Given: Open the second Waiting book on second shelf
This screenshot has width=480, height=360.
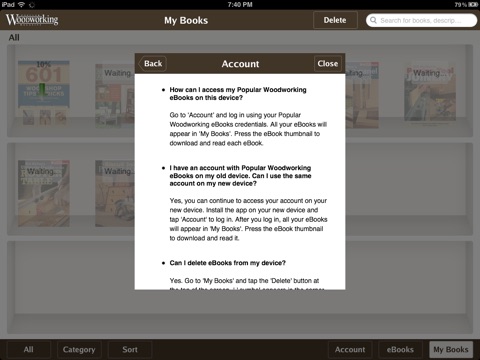Looking at the screenshot, I should click(x=115, y=193).
